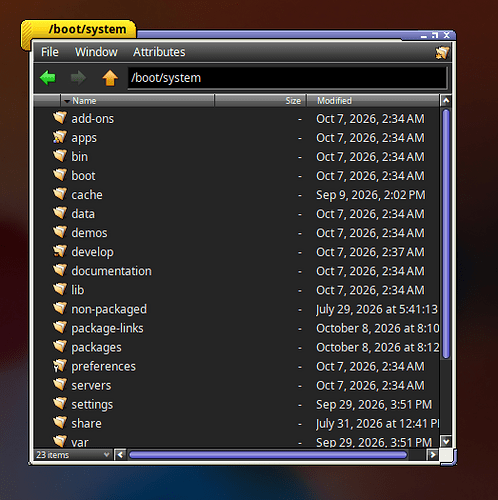Select the var folder icon

coord(60,441)
